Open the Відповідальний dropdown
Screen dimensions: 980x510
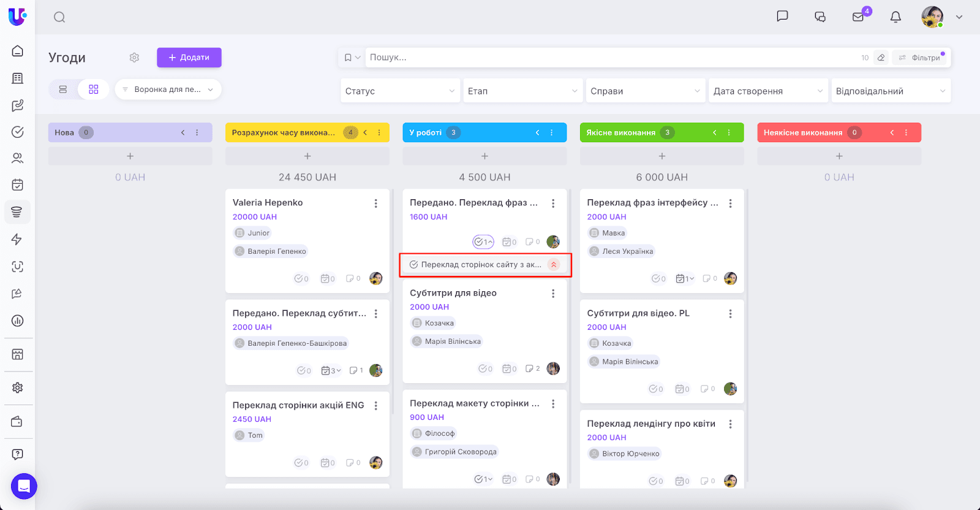pos(890,91)
